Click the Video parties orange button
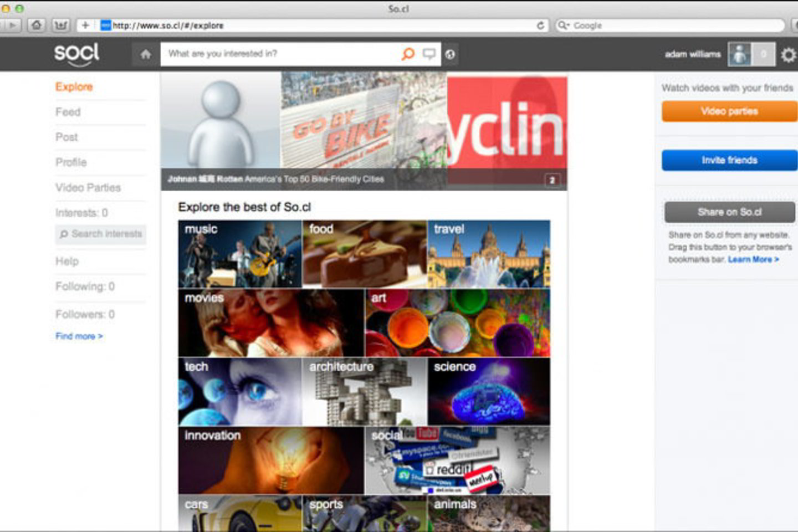Image resolution: width=798 pixels, height=532 pixels. 729,111
